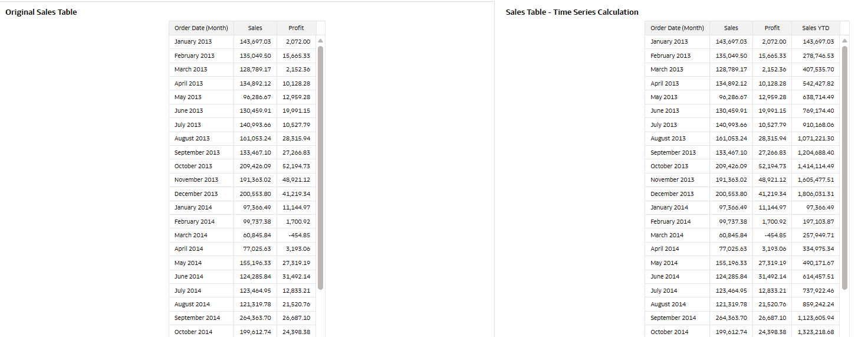Select August 2013 in Original Sales Table

tap(192, 138)
